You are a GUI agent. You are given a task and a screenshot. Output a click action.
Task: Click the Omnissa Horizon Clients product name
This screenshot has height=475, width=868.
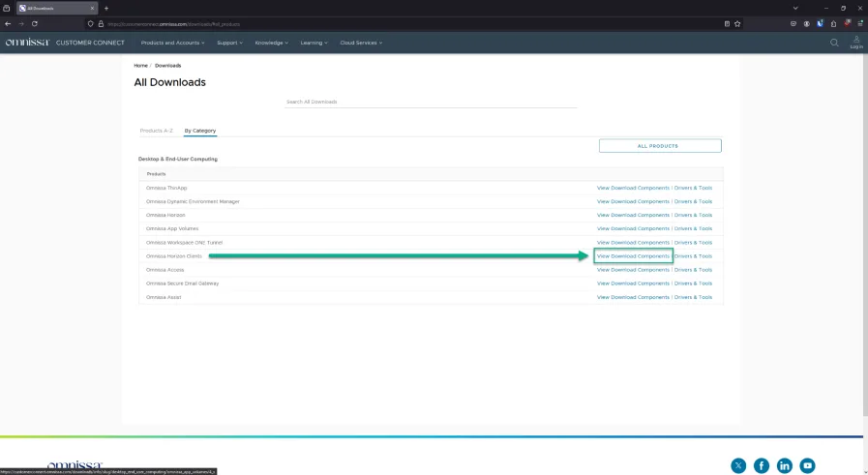(x=174, y=256)
